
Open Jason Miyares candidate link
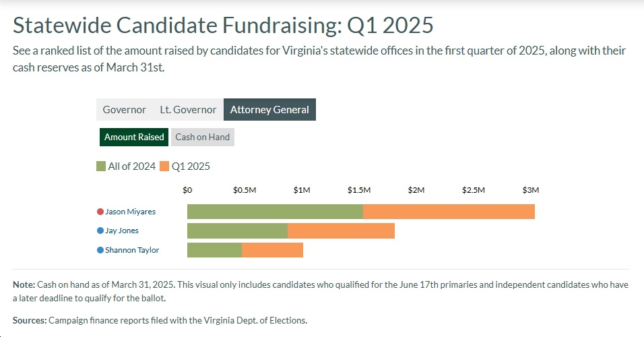[130, 212]
